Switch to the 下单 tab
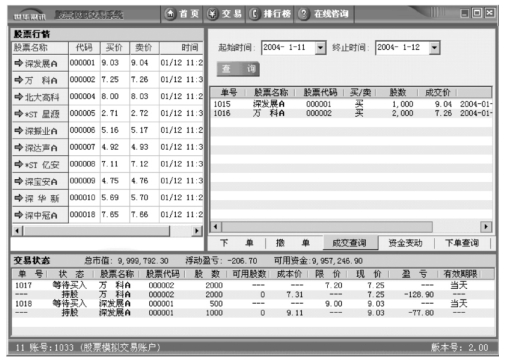507x361 pixels. [237, 243]
